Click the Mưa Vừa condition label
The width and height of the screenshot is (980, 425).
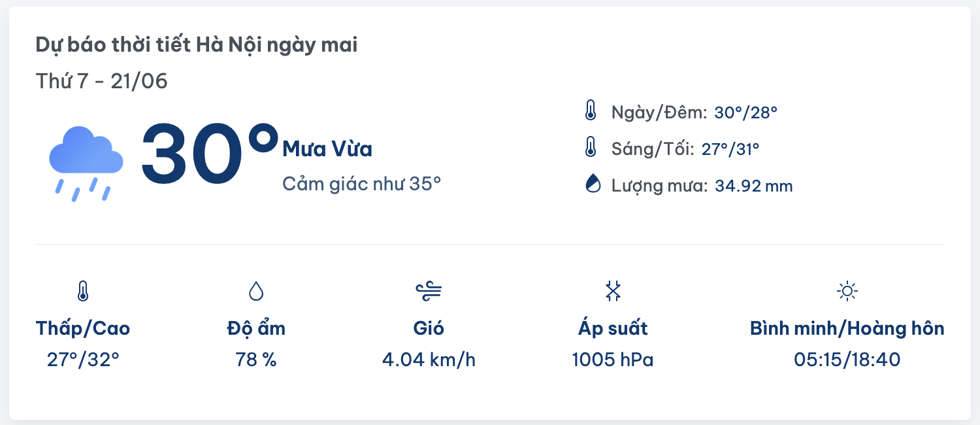tap(327, 149)
